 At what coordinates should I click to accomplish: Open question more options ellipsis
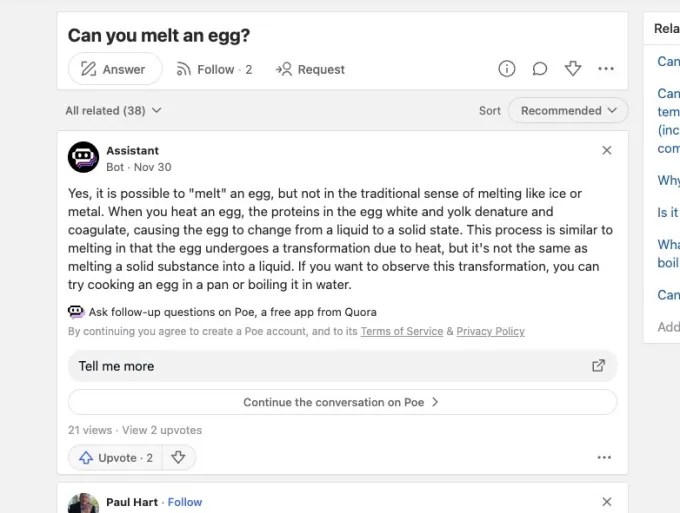[606, 69]
